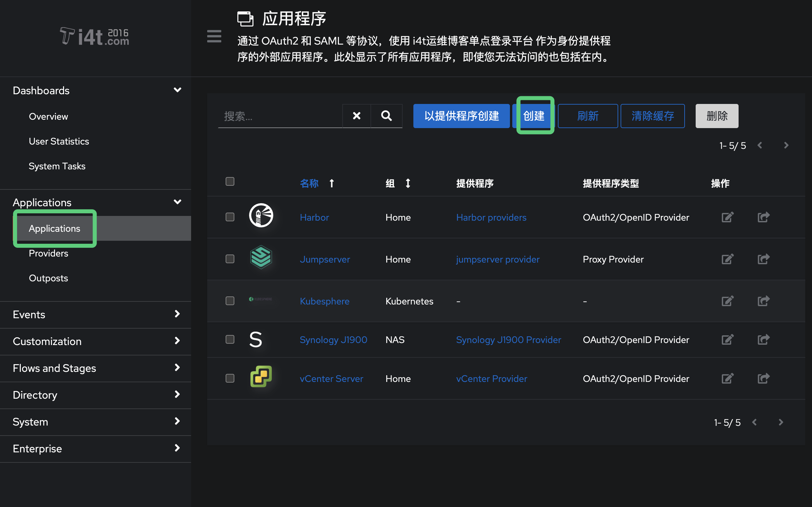Viewport: 812px width, 507px height.
Task: Open the edit icon for Harbor
Action: 727,217
